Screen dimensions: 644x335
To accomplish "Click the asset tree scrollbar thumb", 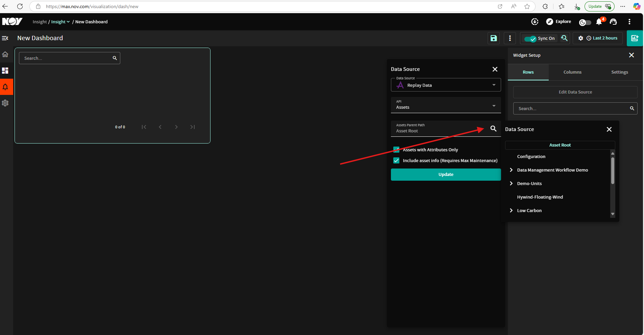I will [613, 171].
